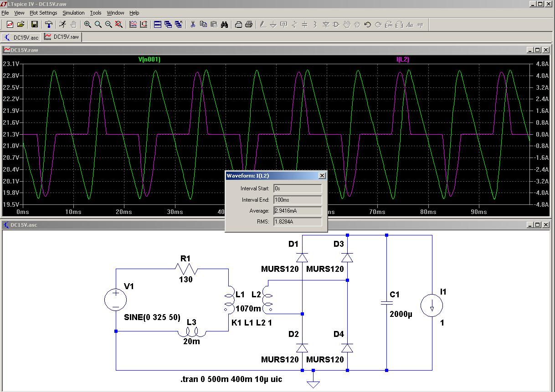Close the Waveform I(L2) dialog

[322, 176]
